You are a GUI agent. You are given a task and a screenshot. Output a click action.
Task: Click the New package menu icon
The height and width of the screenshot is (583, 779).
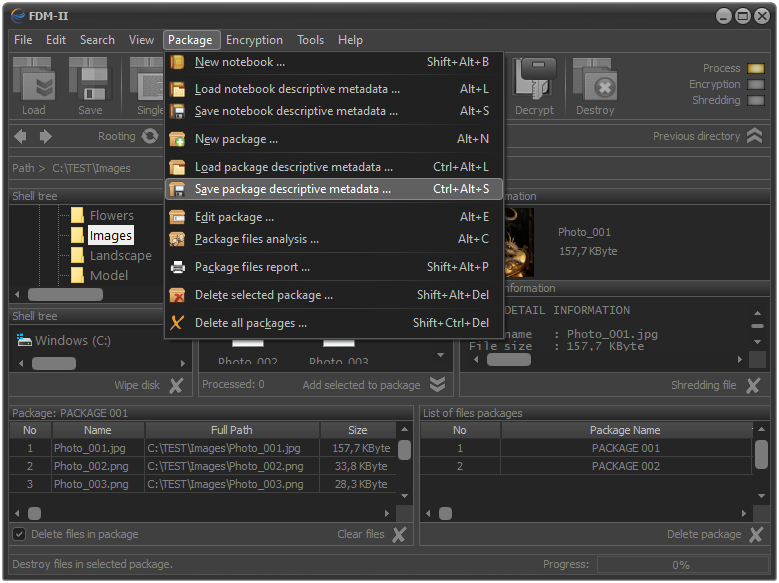click(x=177, y=139)
